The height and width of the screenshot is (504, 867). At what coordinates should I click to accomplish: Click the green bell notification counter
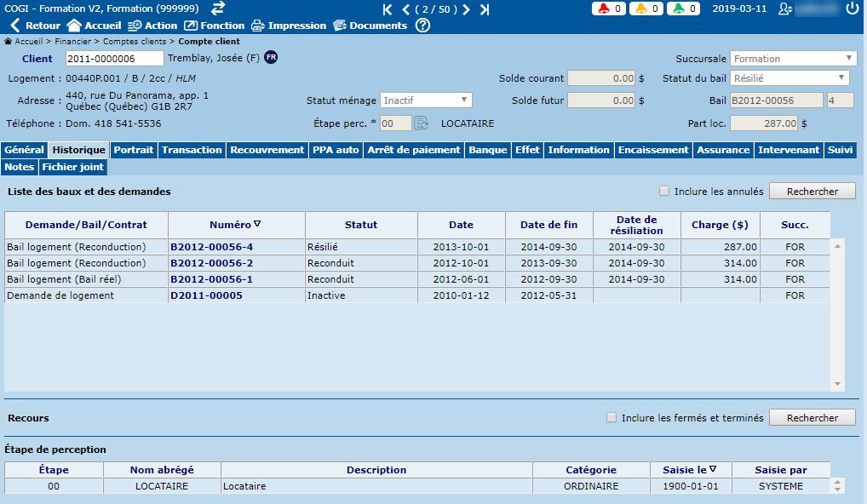click(683, 9)
